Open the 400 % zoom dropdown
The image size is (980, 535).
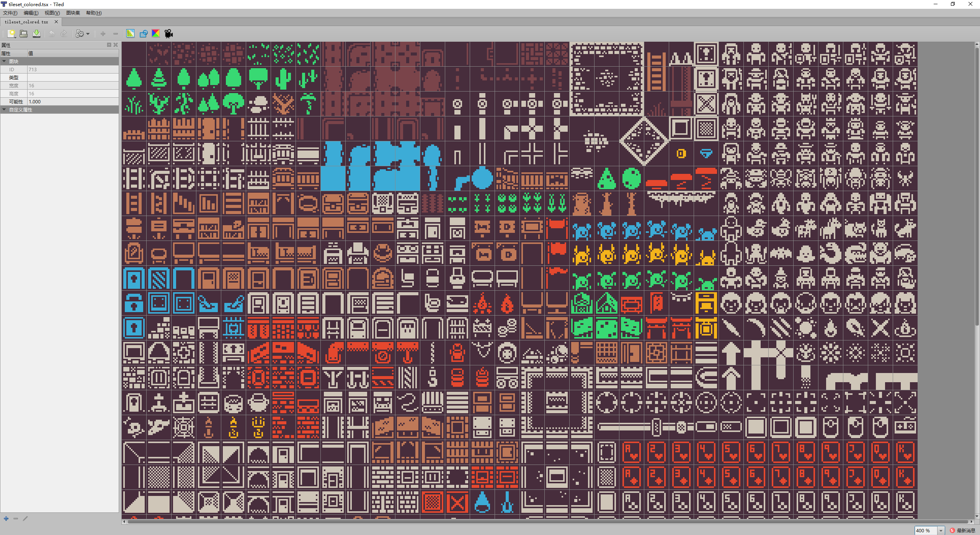(x=941, y=530)
